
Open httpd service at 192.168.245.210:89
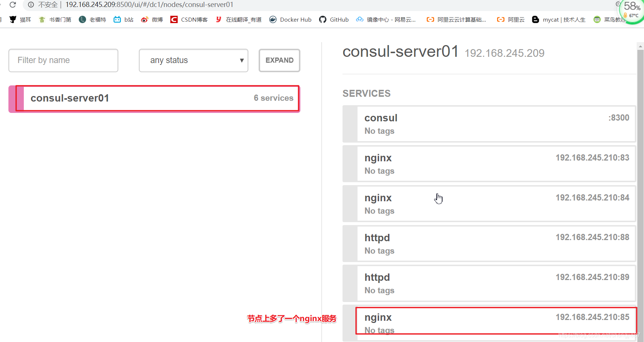(x=489, y=283)
